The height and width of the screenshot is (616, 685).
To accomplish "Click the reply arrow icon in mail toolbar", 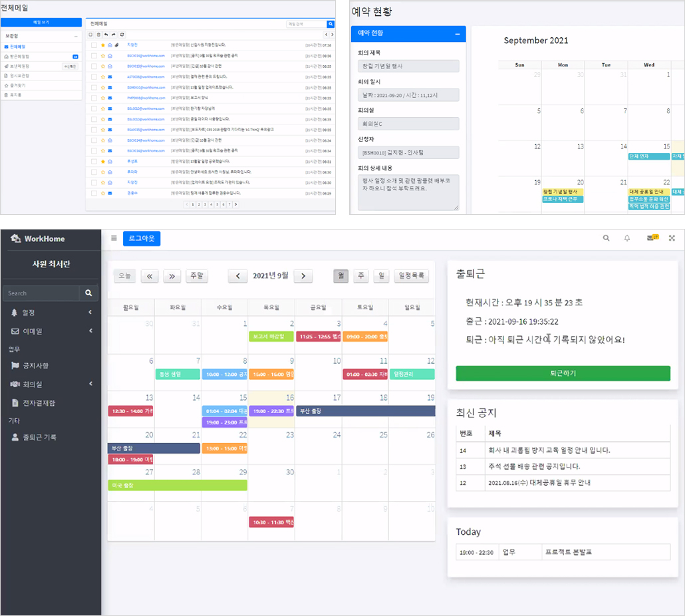I will [x=106, y=35].
